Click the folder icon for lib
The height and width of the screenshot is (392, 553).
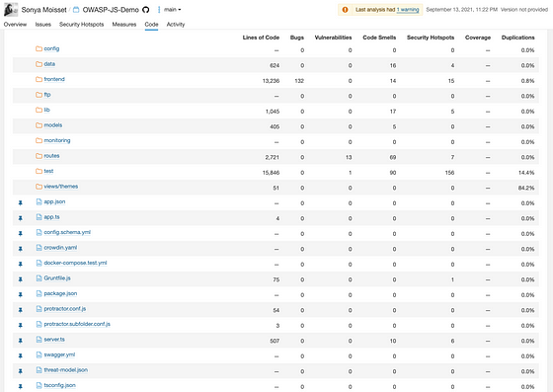click(39, 110)
